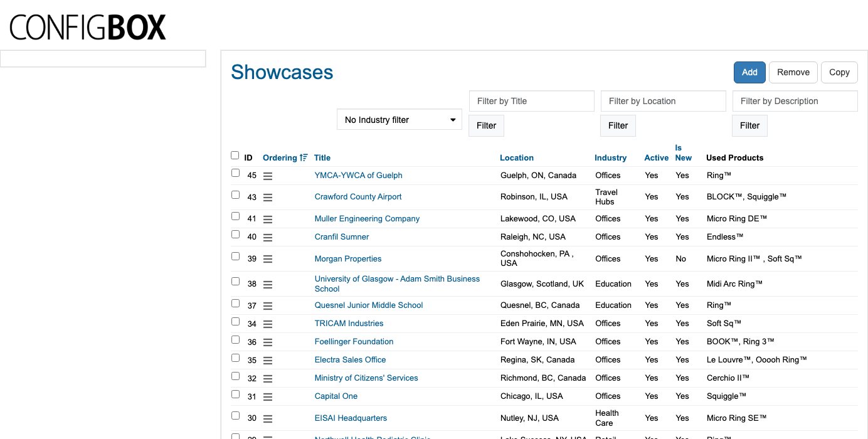Click the drag handle for Ministry of Citizens' Services
868x439 pixels.
(268, 379)
